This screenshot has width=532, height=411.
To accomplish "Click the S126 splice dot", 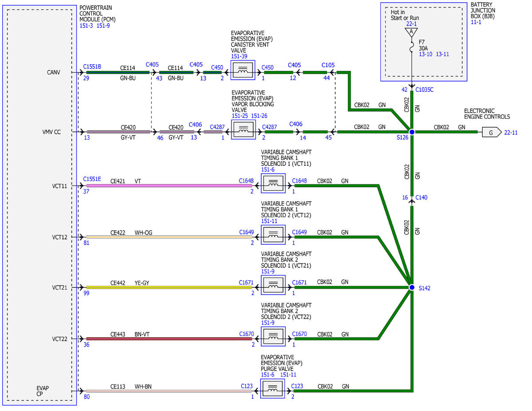I will tap(412, 132).
